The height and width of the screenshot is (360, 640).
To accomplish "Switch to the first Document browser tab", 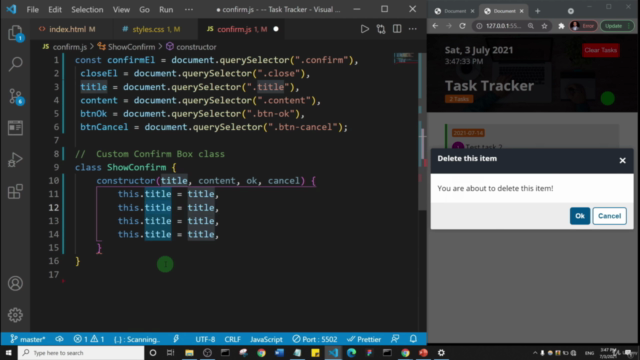I will (454, 11).
